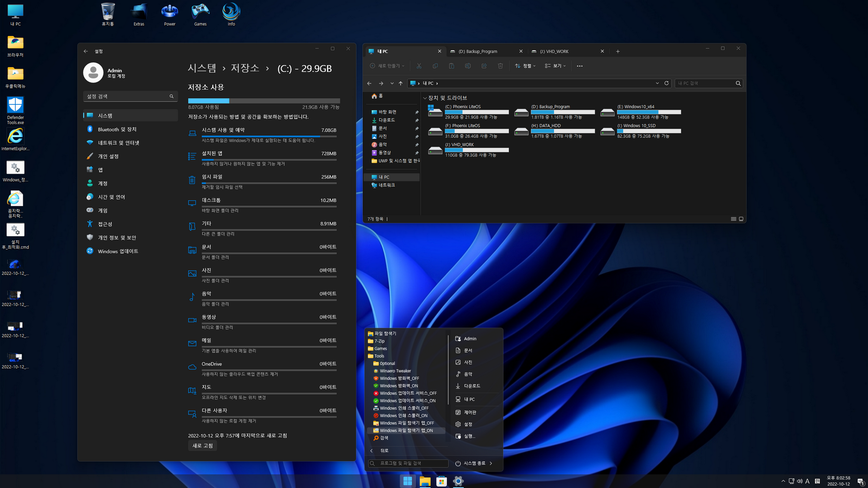Click the 설정 검색 search field
Screen dimensions: 868x488
(130, 96)
